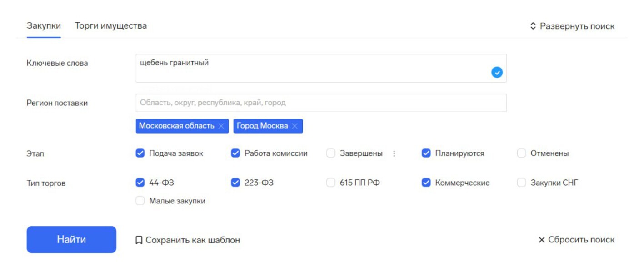644x272 pixels.
Task: Expand the full search form via Развернуть поиск
Action: tap(577, 26)
